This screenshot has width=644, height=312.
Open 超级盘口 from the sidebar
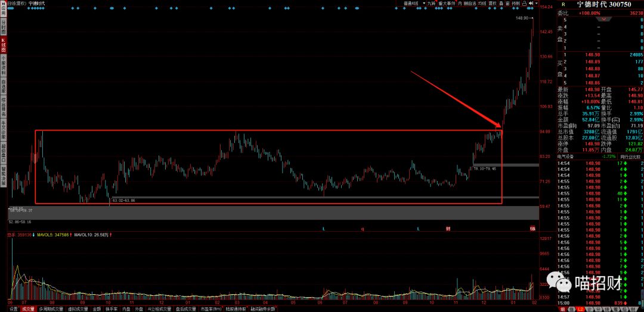click(x=4, y=152)
